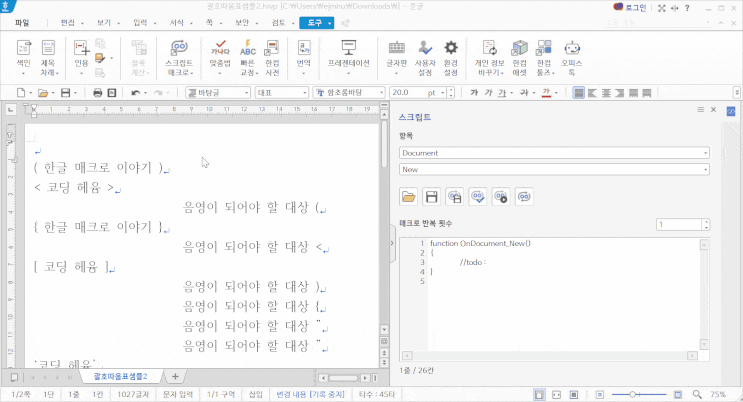Click the font color red 가 swatch

point(546,92)
